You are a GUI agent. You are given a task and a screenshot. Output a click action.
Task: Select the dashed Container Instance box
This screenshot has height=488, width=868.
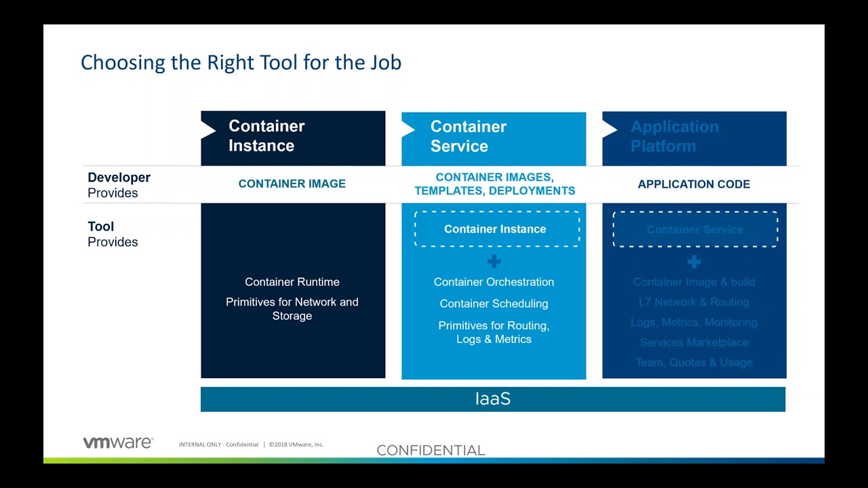pyautogui.click(x=496, y=229)
